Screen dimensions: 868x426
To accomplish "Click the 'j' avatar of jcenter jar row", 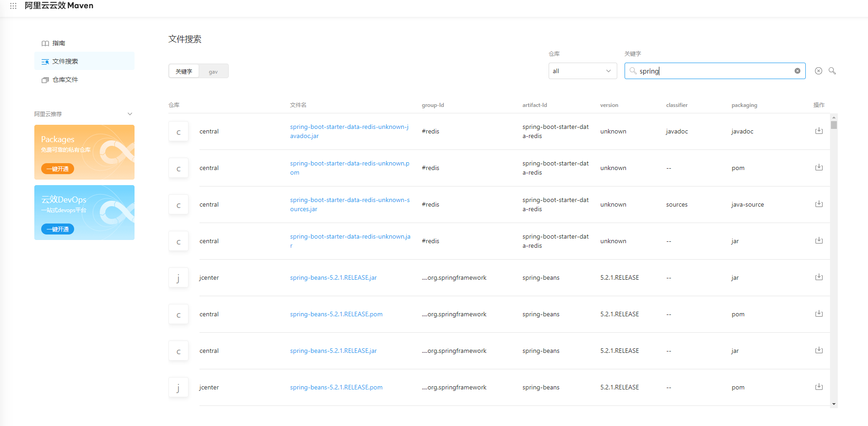I will (x=178, y=278).
